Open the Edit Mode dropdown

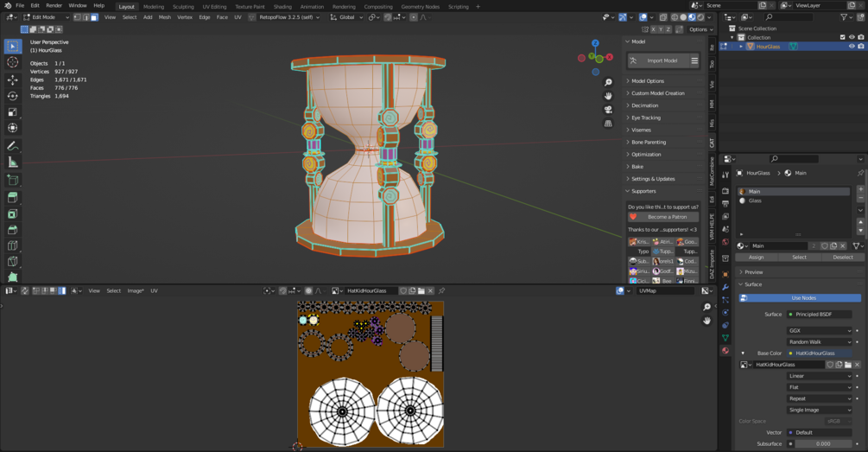[x=46, y=17]
